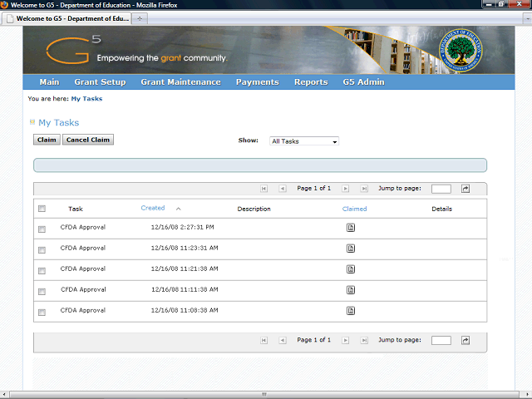Open the Grant Setup menu
The width and height of the screenshot is (532, 399).
tap(100, 82)
